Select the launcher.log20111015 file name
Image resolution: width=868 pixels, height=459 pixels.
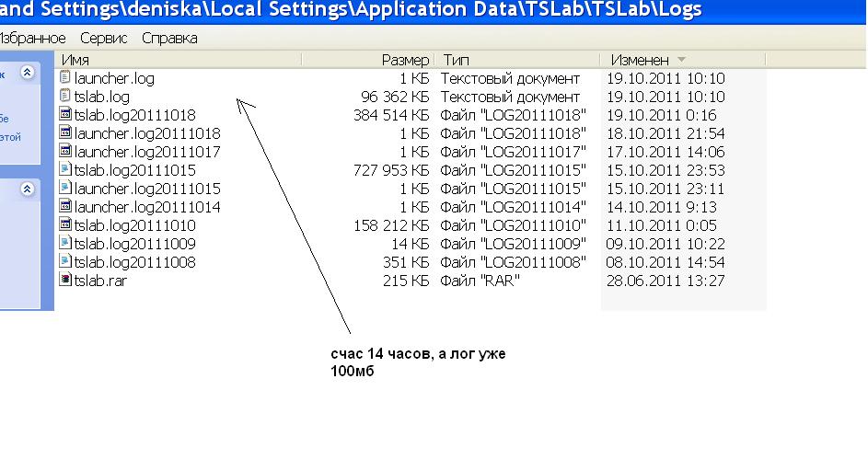coord(147,189)
